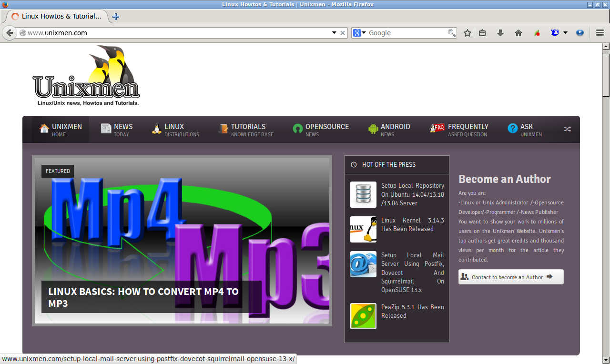Image resolution: width=610 pixels, height=364 pixels.
Task: Go back with the browser back arrow
Action: click(x=9, y=33)
